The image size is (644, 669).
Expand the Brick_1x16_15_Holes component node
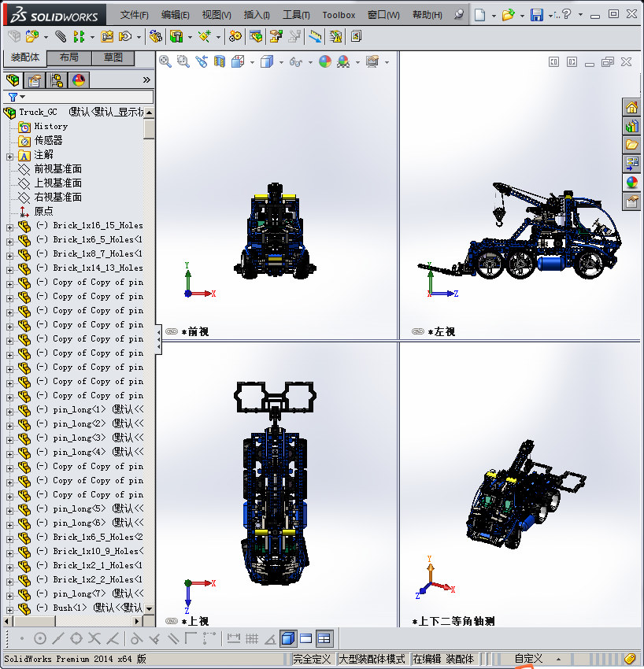pyautogui.click(x=9, y=227)
